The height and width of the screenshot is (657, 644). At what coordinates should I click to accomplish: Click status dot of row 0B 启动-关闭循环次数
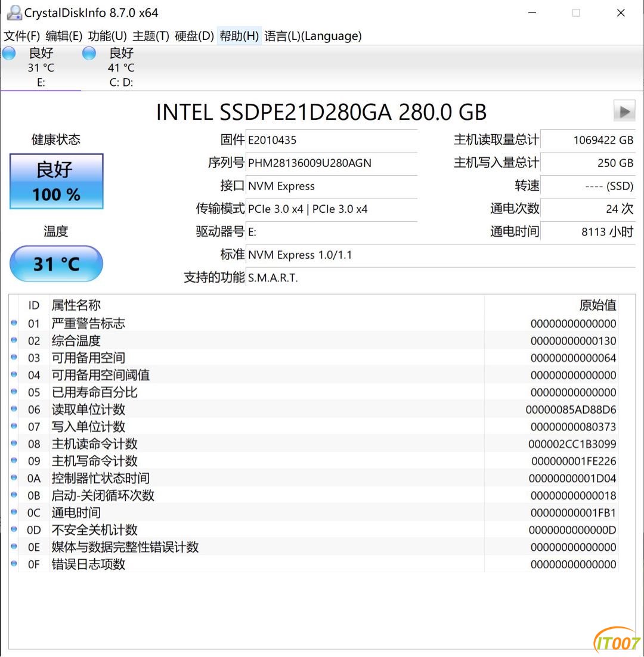click(14, 494)
